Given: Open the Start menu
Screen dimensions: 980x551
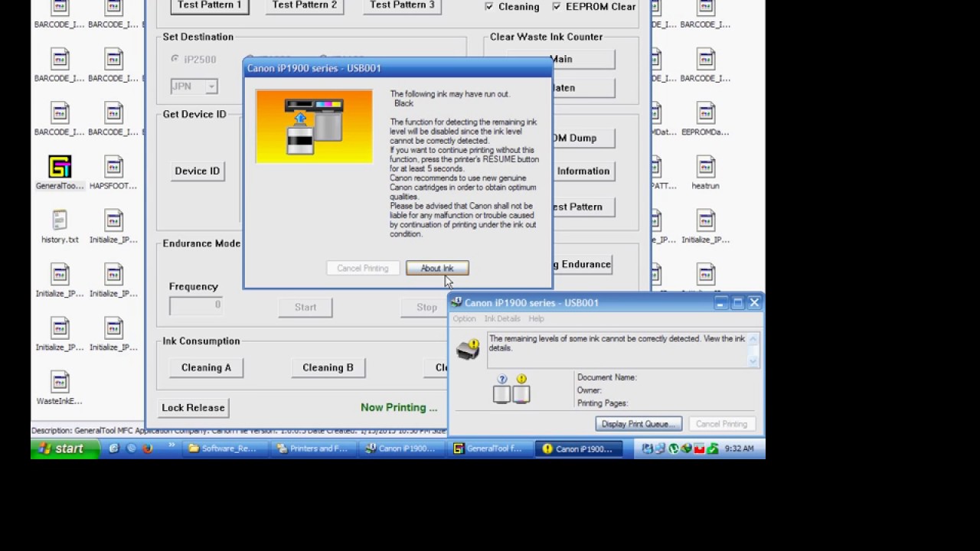Looking at the screenshot, I should click(65, 448).
